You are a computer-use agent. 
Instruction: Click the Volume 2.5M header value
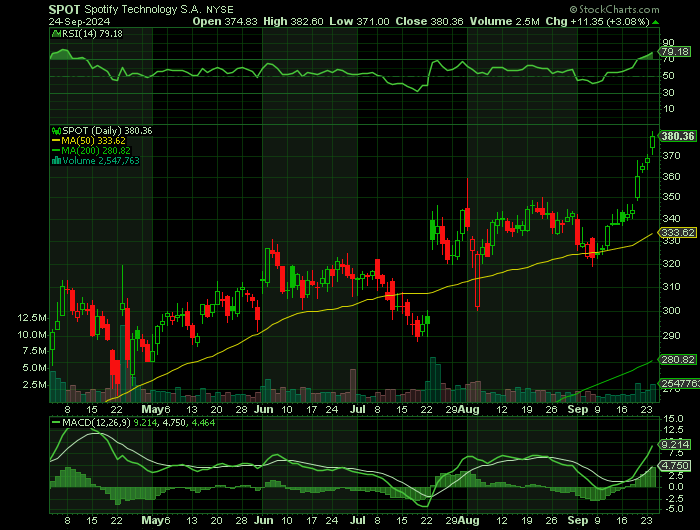pos(504,21)
